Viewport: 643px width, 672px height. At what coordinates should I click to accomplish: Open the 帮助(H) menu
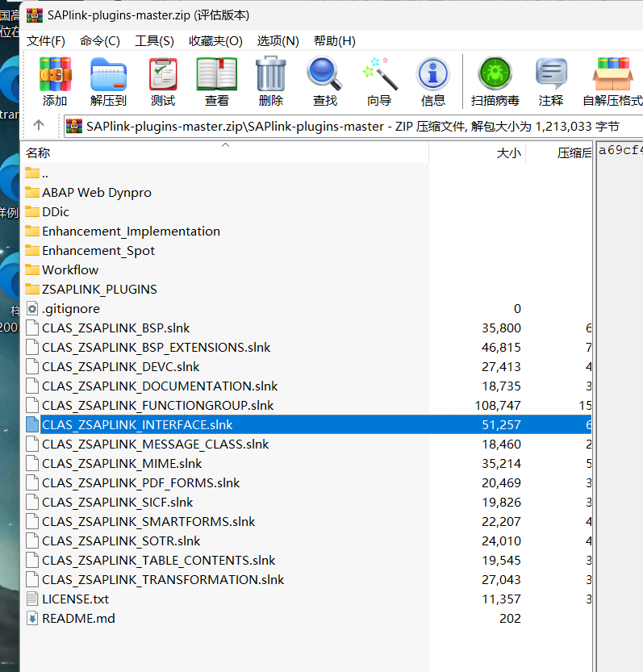pyautogui.click(x=334, y=41)
